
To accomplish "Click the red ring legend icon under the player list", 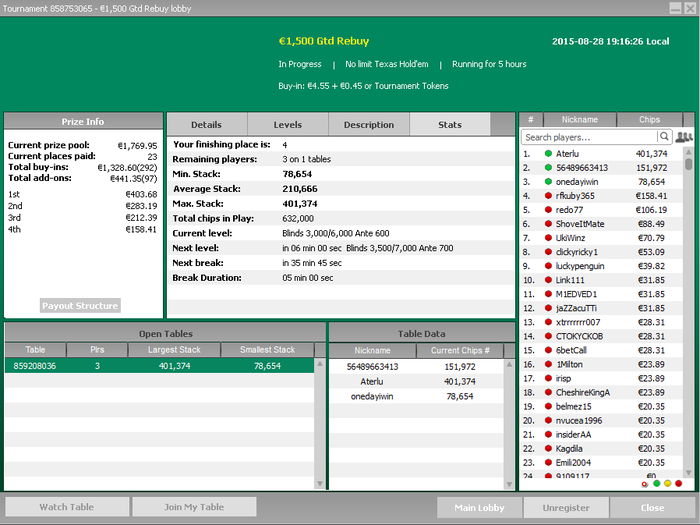I will pyautogui.click(x=644, y=483).
